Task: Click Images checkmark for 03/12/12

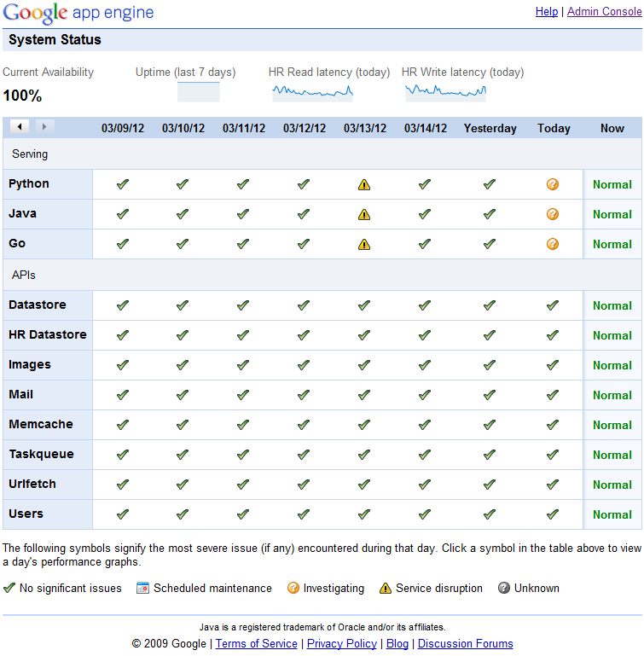Action: [x=304, y=365]
